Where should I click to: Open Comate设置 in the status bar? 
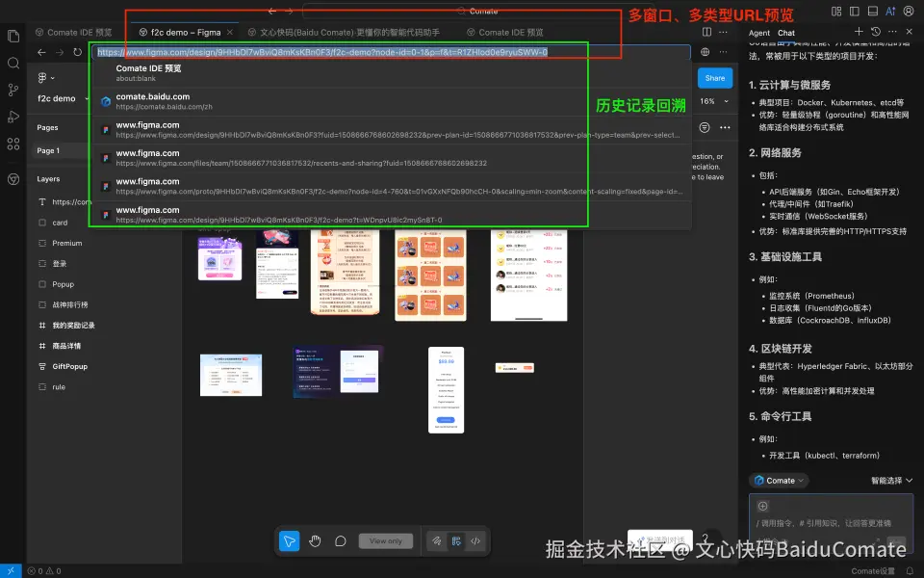[x=873, y=571]
